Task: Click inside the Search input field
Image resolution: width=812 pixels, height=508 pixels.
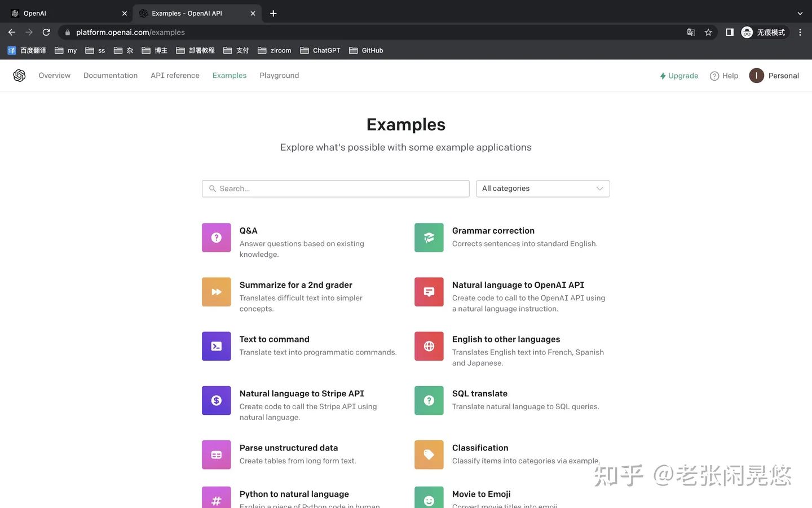Action: click(x=336, y=188)
